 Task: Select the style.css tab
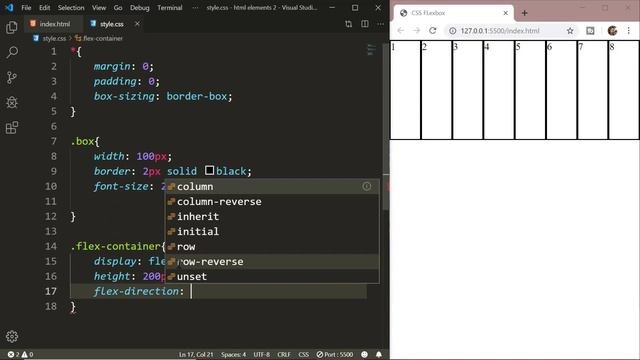(x=112, y=24)
